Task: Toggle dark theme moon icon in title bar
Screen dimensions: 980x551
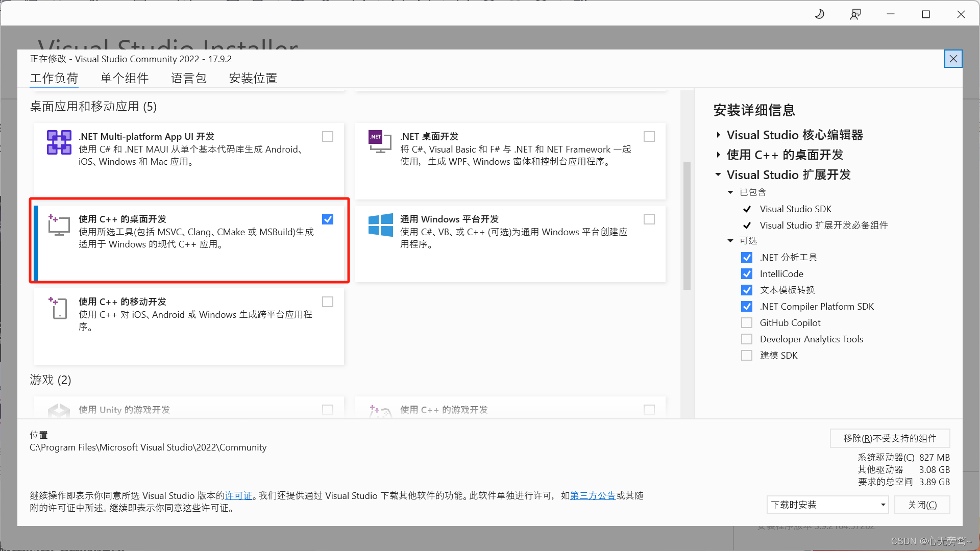Action: click(820, 14)
